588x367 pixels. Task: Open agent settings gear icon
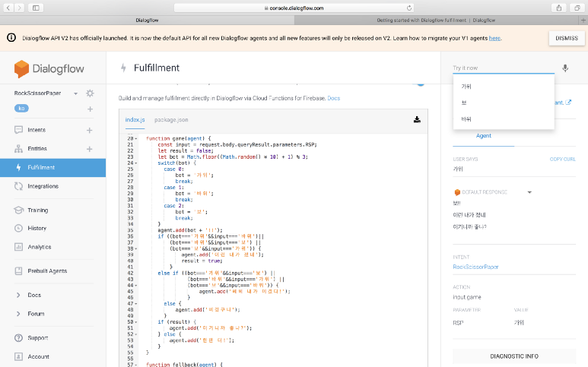point(90,93)
